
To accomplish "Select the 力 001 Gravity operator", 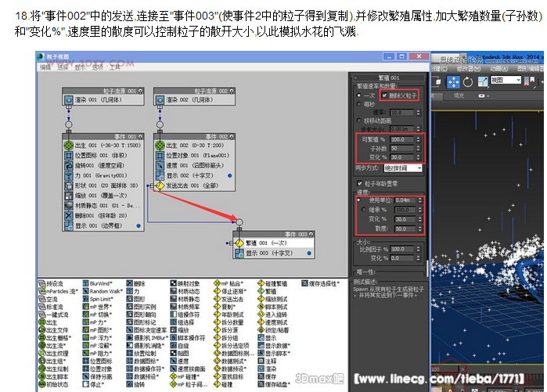I will point(103,175).
